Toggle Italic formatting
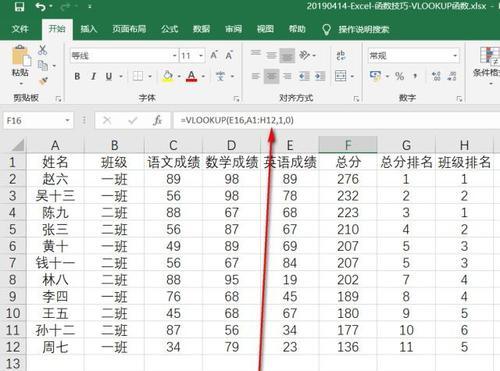 pyautogui.click(x=94, y=76)
